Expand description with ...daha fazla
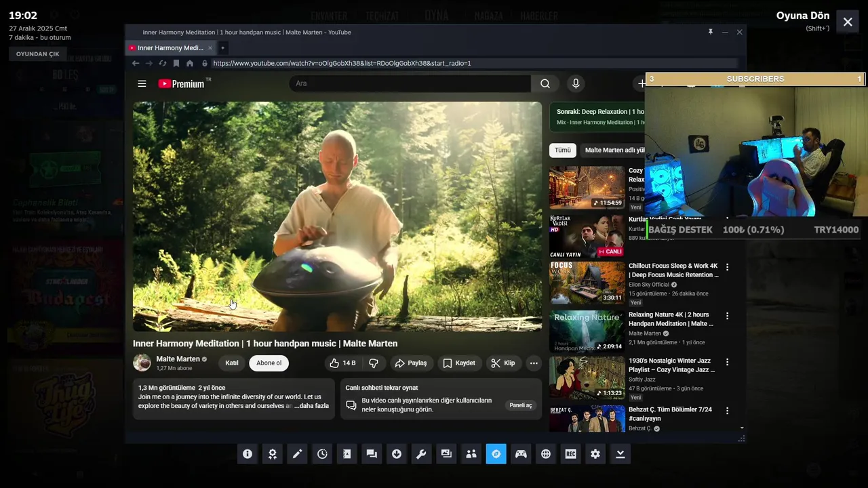This screenshot has height=488, width=868. (x=312, y=406)
